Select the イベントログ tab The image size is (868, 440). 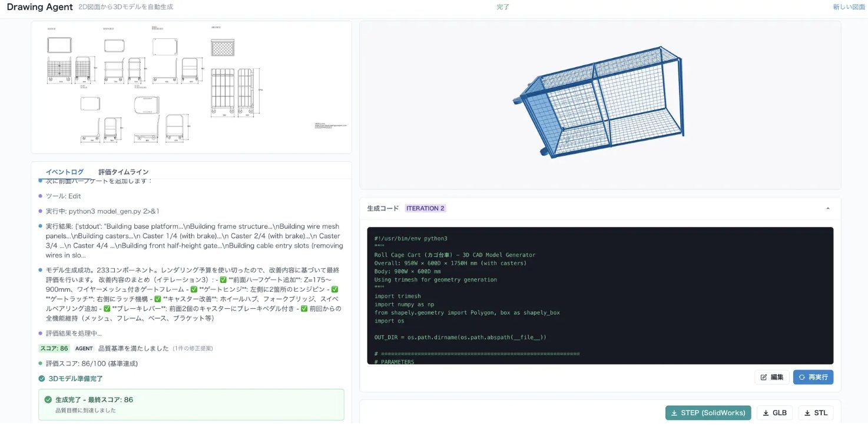pos(65,172)
